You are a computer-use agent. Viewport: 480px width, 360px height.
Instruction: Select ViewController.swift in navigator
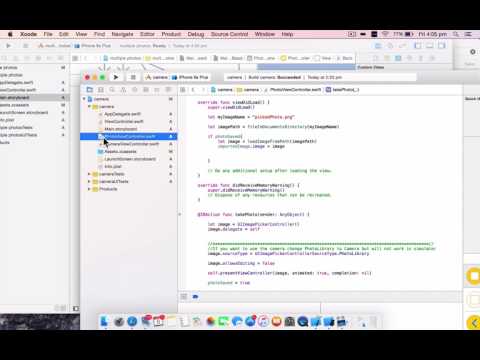(x=129, y=121)
